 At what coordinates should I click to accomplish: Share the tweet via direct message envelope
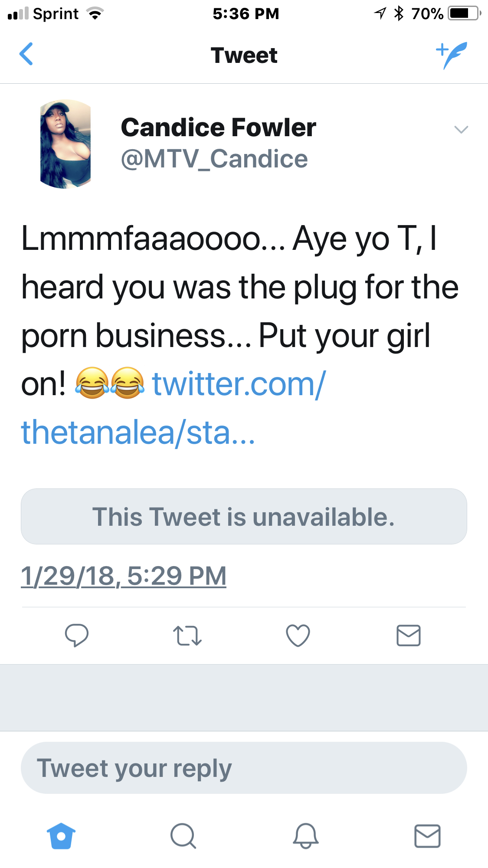tap(409, 635)
